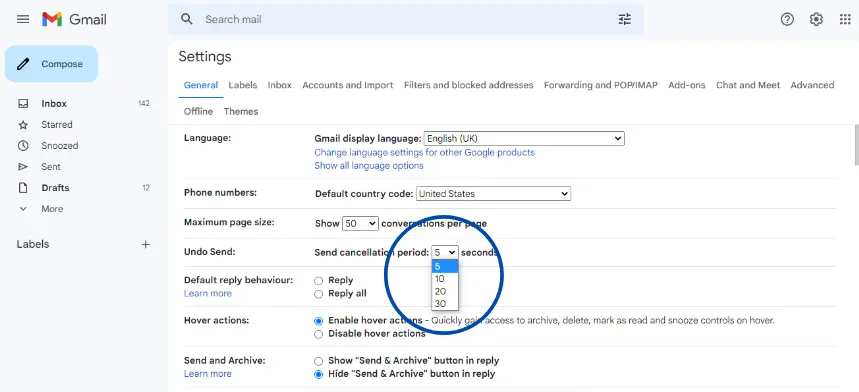
Task: Open the Chat and Meet tab
Action: pos(748,85)
